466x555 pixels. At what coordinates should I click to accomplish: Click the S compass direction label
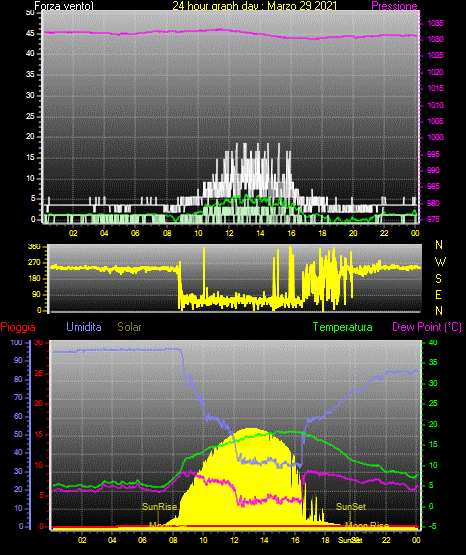coord(438,279)
